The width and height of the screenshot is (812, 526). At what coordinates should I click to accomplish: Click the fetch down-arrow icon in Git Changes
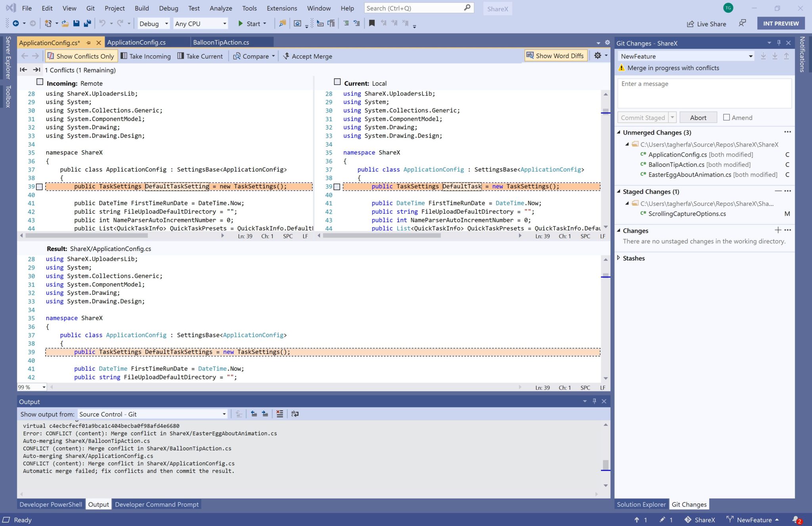pos(763,56)
